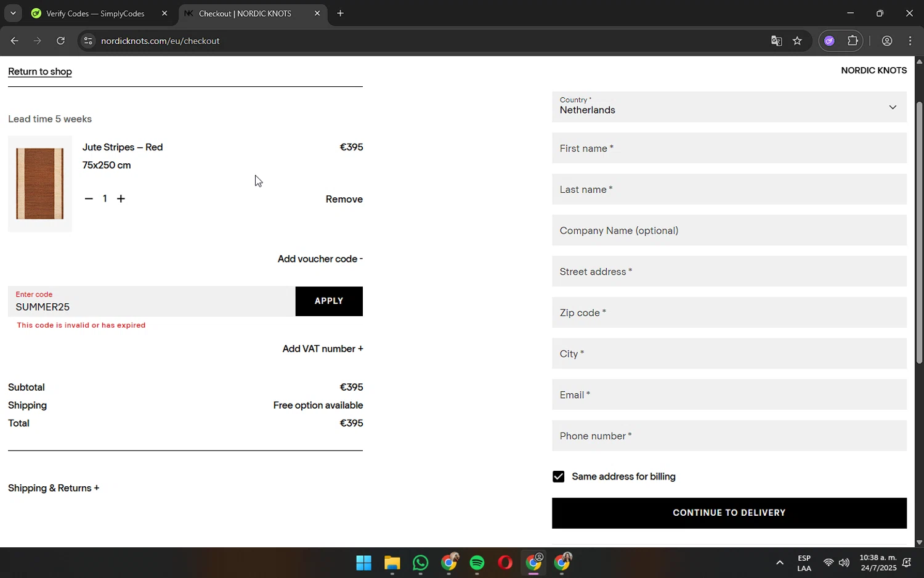Show hidden system tray icons
The width and height of the screenshot is (924, 578).
tap(779, 563)
